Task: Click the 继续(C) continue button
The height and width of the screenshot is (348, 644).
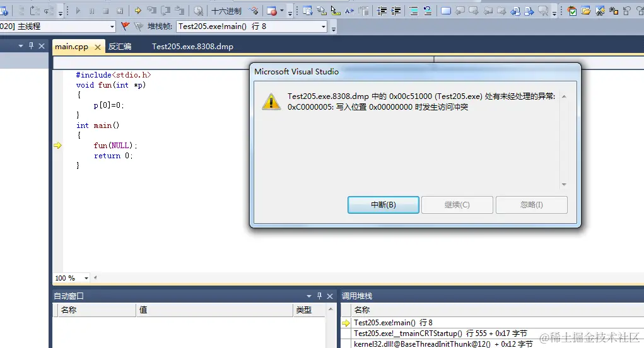Action: point(457,205)
